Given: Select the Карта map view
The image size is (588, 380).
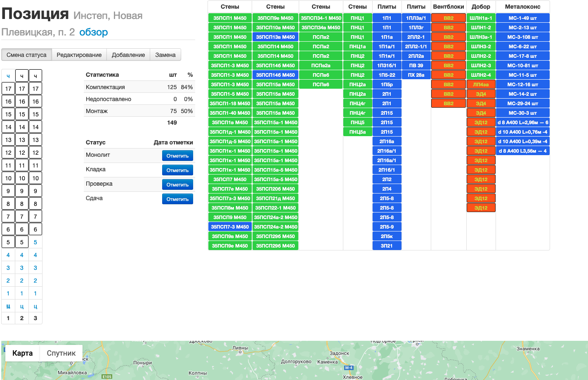Looking at the screenshot, I should pyautogui.click(x=22, y=353).
